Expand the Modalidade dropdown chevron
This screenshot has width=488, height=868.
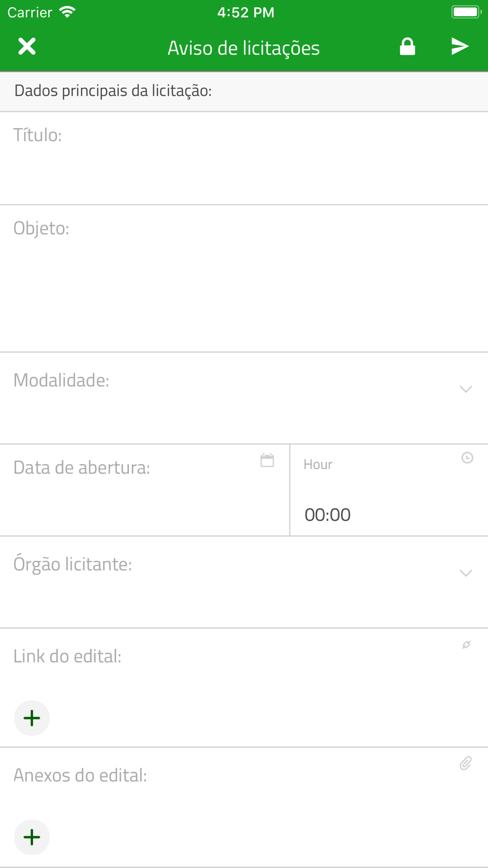point(466,389)
